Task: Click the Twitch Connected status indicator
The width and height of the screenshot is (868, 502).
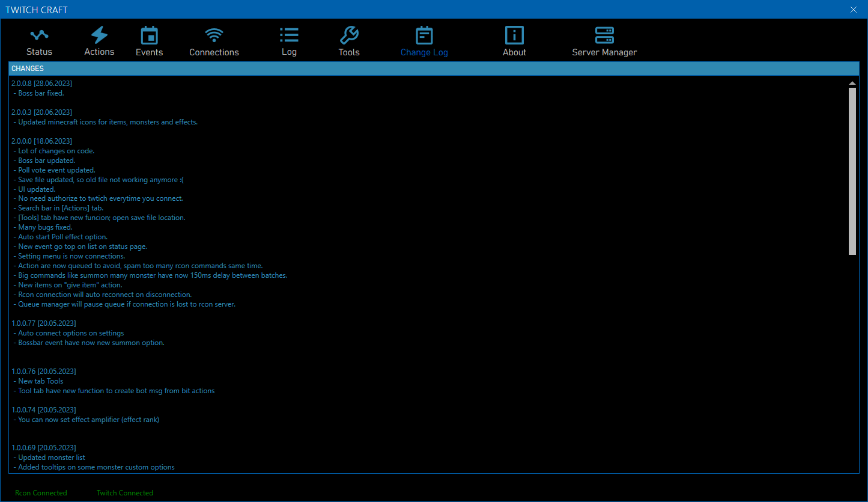Action: tap(125, 493)
